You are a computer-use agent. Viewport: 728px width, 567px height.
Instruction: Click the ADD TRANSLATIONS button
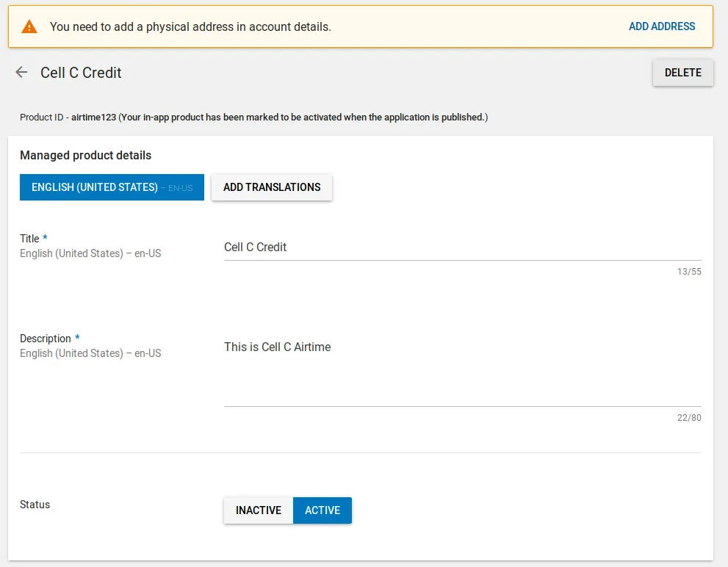pos(272,187)
